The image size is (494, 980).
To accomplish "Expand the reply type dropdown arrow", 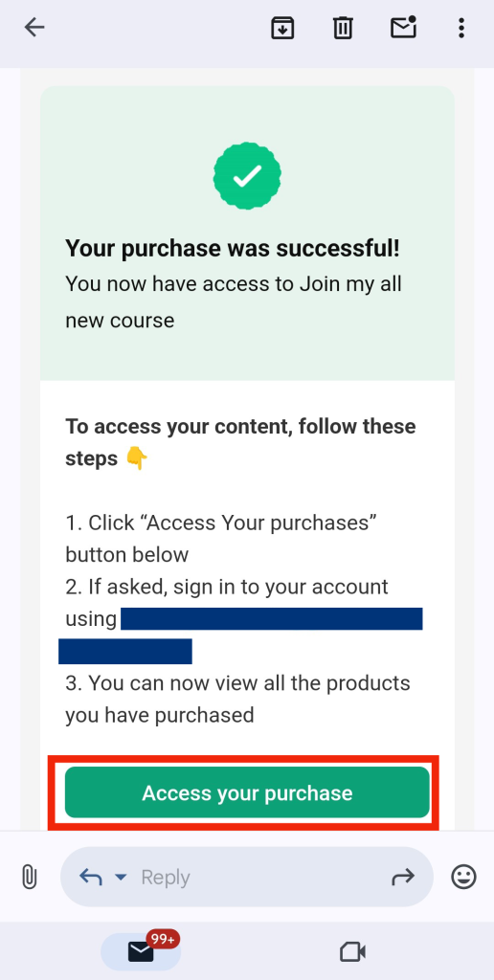I will pos(121,878).
